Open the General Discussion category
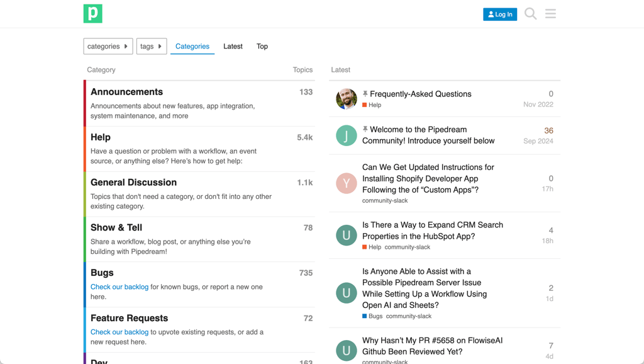644x364 pixels. [133, 182]
